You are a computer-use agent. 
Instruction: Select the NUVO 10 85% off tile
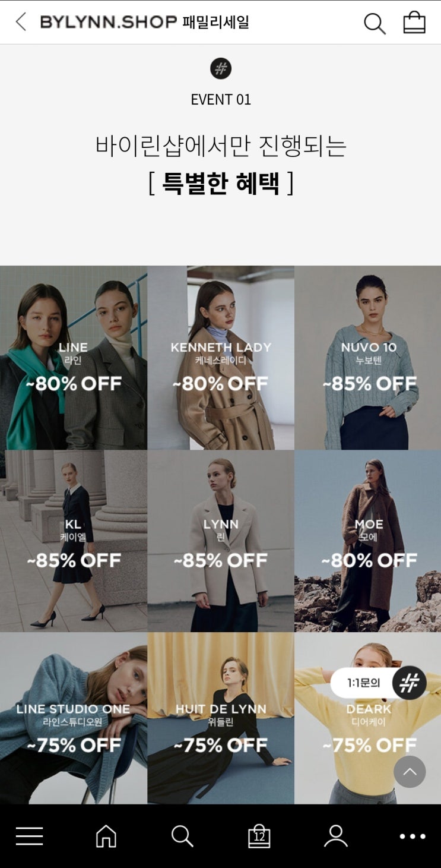[x=368, y=358]
